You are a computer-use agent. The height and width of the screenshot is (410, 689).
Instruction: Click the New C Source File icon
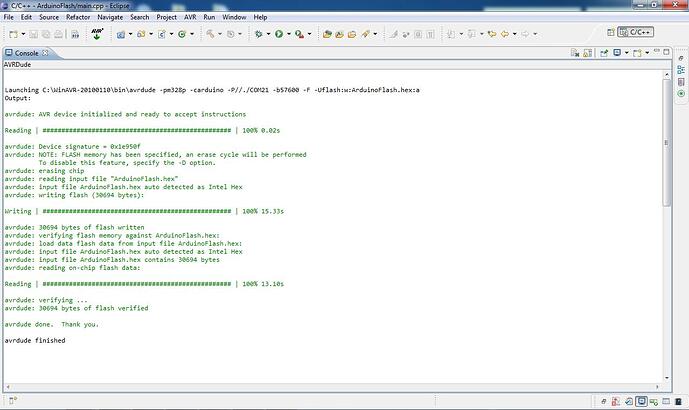[162, 34]
